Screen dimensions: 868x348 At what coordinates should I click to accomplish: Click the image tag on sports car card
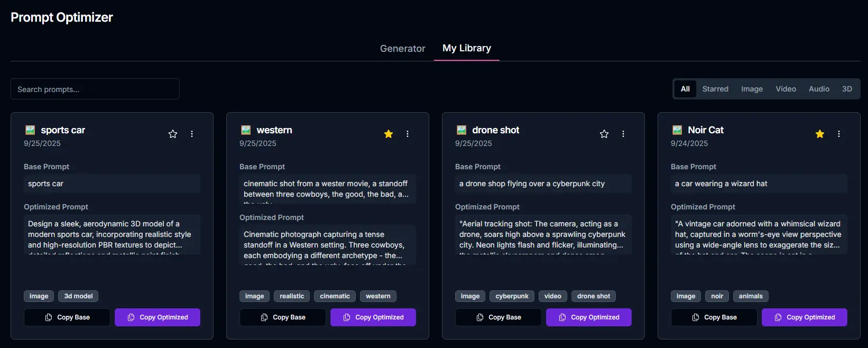[x=39, y=296]
